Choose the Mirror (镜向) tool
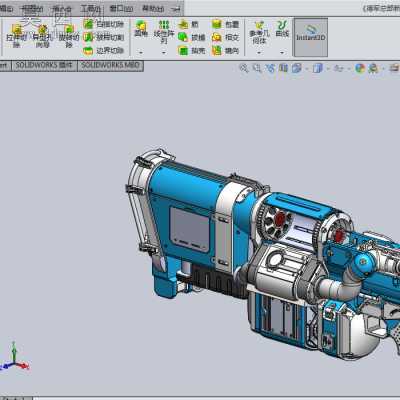This screenshot has width=400, height=400. tap(225, 51)
